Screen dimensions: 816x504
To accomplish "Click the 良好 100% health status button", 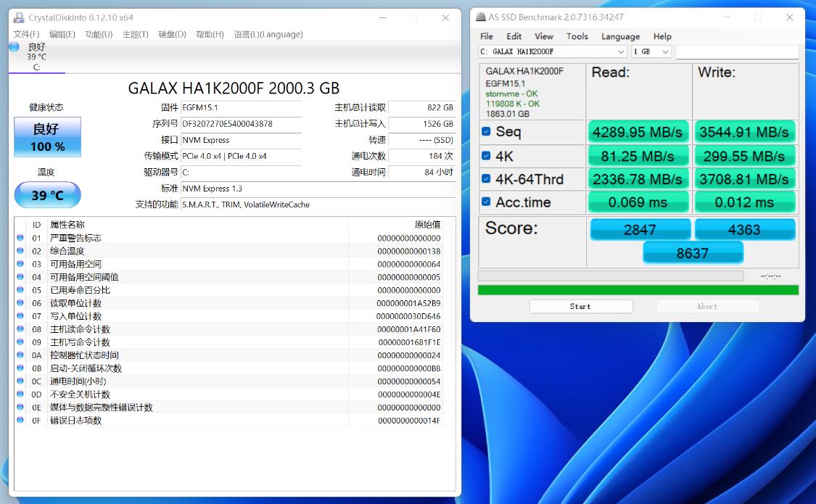I will point(47,137).
